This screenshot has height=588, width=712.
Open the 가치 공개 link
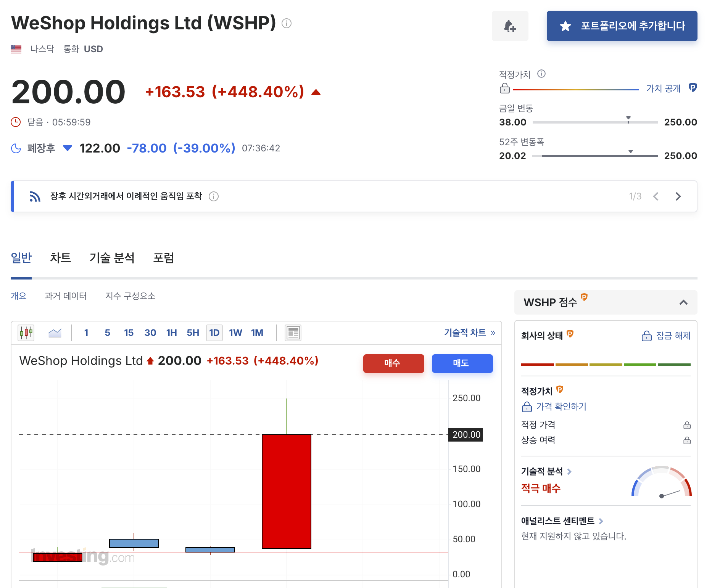(x=663, y=88)
